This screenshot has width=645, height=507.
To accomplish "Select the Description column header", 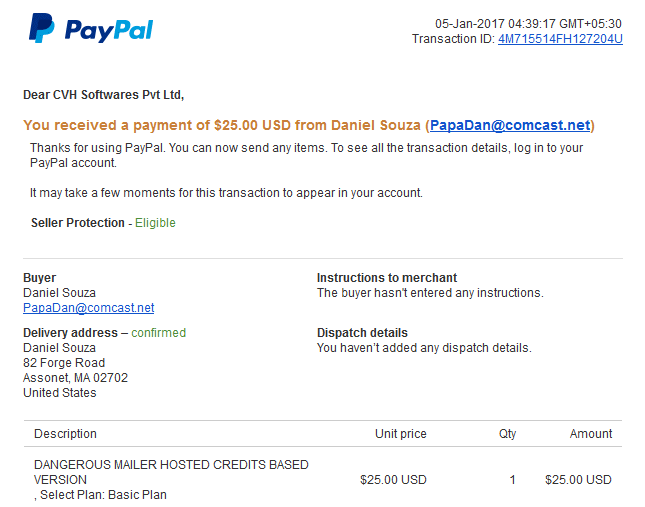I will (x=65, y=434).
